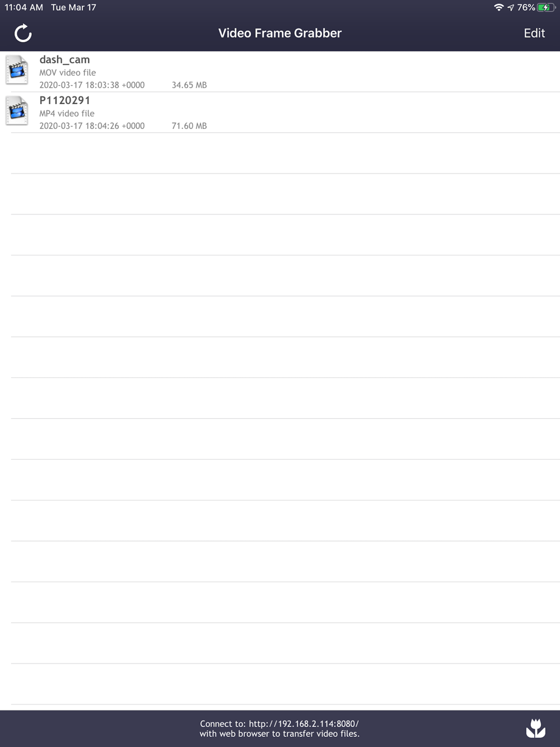The height and width of the screenshot is (747, 560).
Task: Tap the 11:04 AM clock
Action: click(24, 7)
